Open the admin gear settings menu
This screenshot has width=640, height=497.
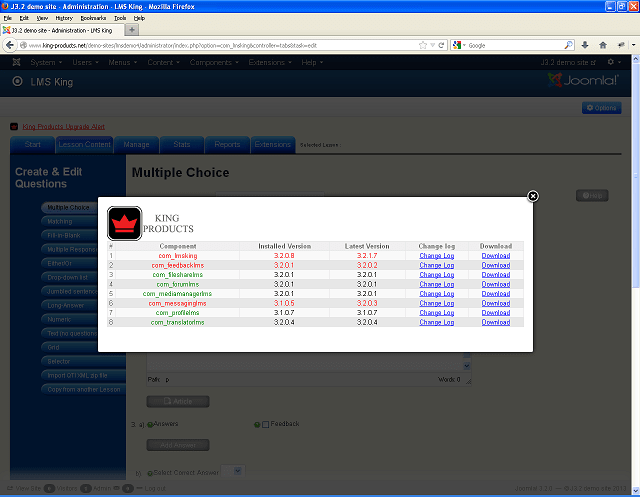pyautogui.click(x=613, y=62)
